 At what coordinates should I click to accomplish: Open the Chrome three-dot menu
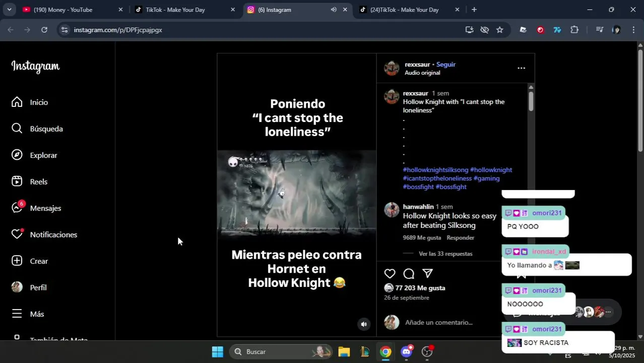[x=633, y=30]
